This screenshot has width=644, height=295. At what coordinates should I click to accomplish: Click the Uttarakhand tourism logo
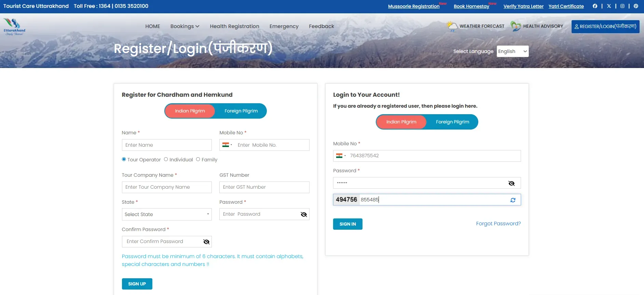[x=14, y=27]
